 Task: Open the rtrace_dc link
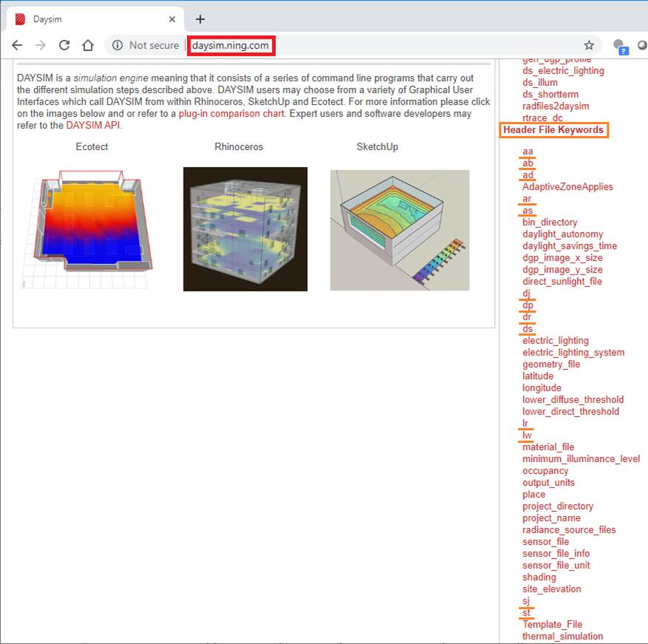tap(542, 118)
